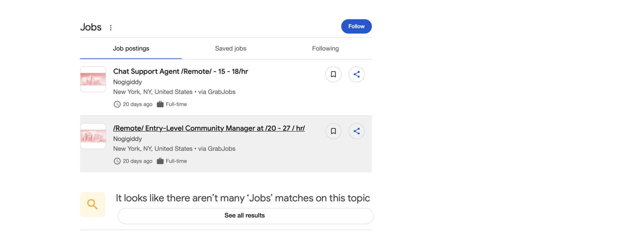The width and height of the screenshot is (644, 247).
Task: Share the Chat Support Agent job posting
Action: pos(356,74)
